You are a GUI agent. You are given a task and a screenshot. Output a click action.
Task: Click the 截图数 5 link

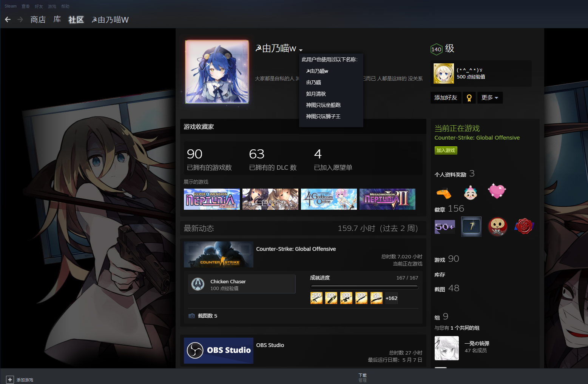click(208, 316)
